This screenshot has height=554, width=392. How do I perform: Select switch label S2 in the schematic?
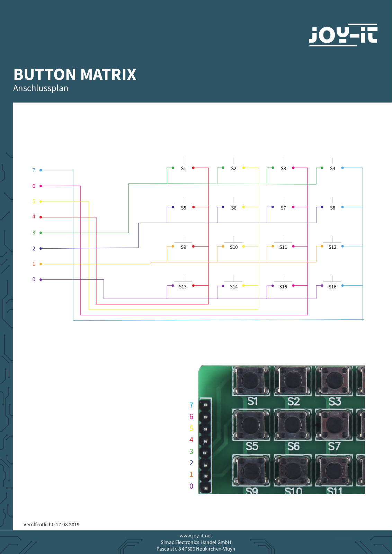pos(234,169)
